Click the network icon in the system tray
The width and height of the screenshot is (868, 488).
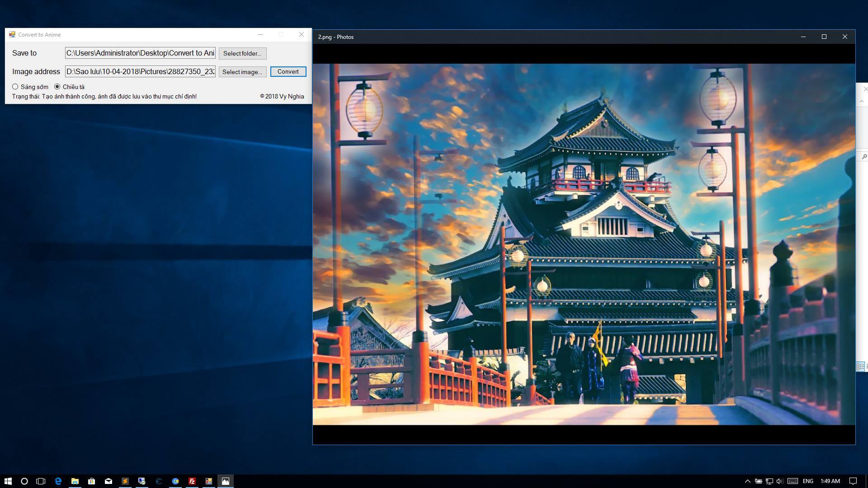pos(769,481)
